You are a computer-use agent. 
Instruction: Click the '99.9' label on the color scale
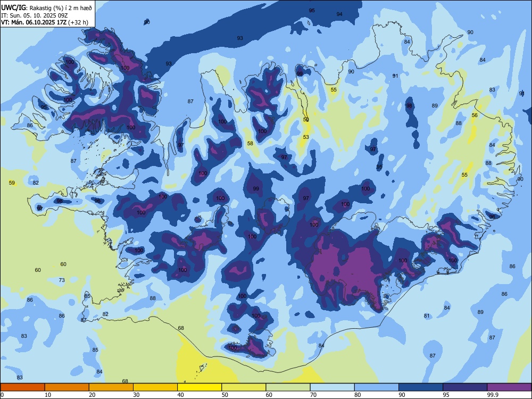click(x=492, y=395)
